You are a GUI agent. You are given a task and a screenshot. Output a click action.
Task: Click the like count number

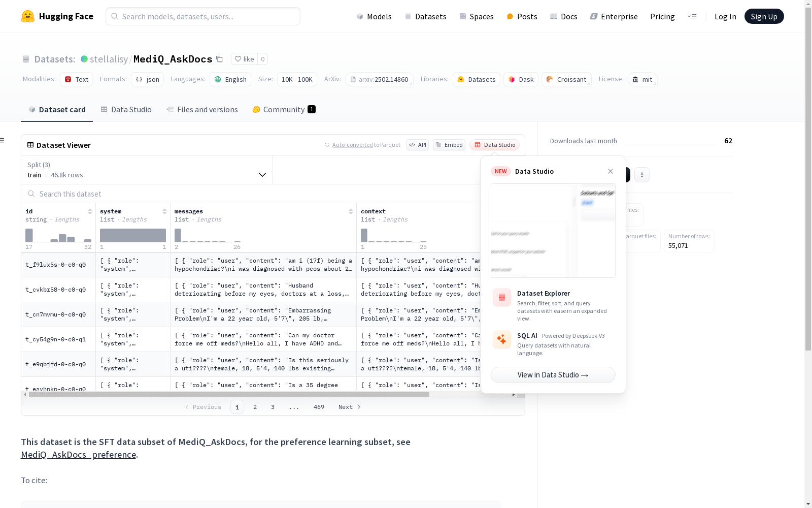click(262, 59)
